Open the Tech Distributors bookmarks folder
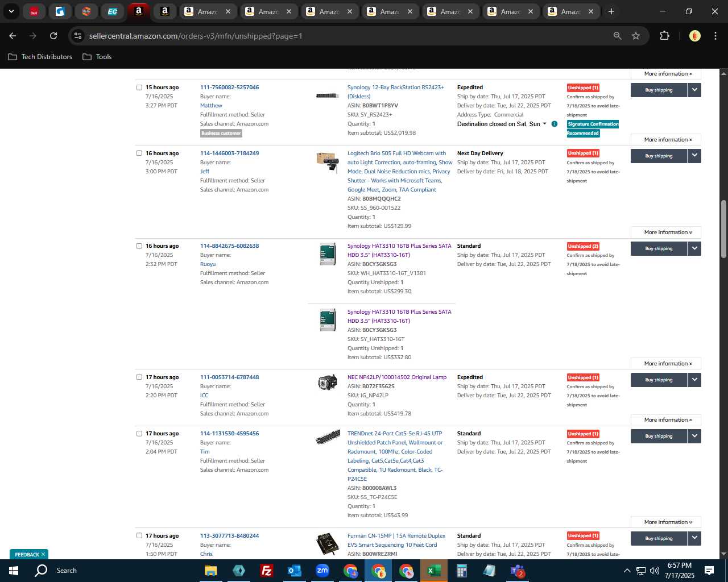The image size is (728, 582). 40,57
